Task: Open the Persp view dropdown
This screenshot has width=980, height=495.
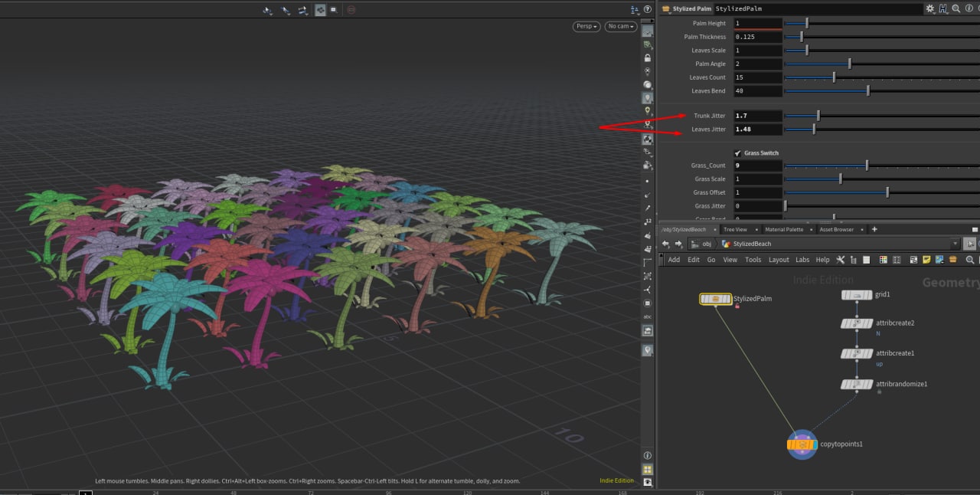Action: tap(586, 26)
